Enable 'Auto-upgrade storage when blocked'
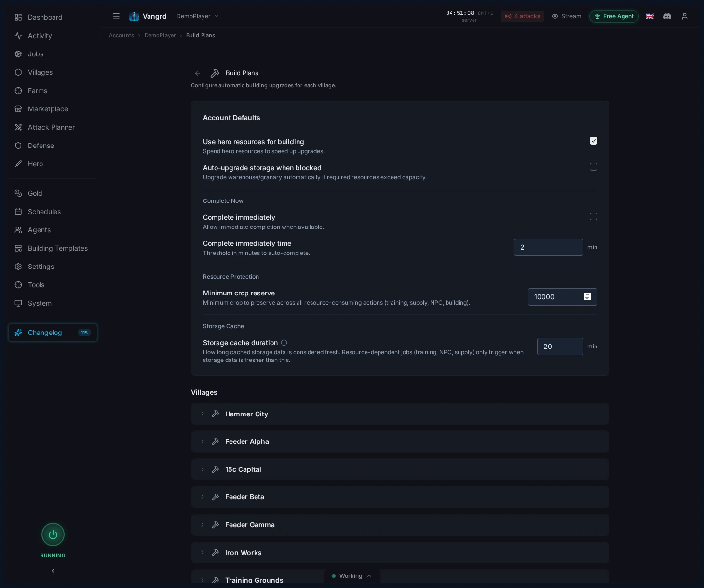The height and width of the screenshot is (588, 704). click(x=594, y=167)
